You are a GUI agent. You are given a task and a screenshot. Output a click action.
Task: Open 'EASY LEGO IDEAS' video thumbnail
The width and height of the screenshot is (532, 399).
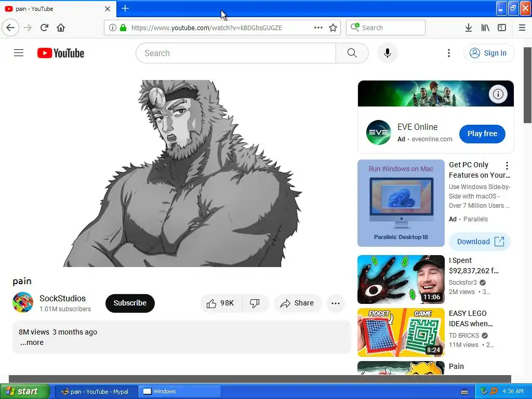[x=401, y=332]
